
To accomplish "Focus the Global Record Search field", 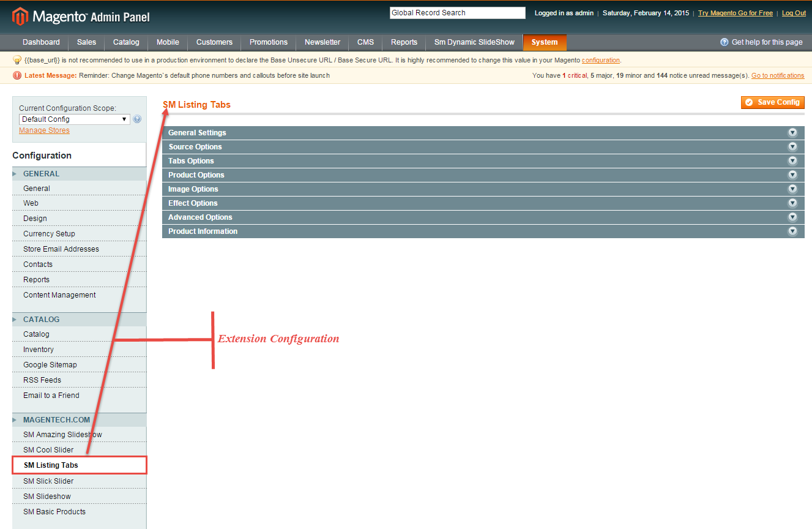I will 458,13.
